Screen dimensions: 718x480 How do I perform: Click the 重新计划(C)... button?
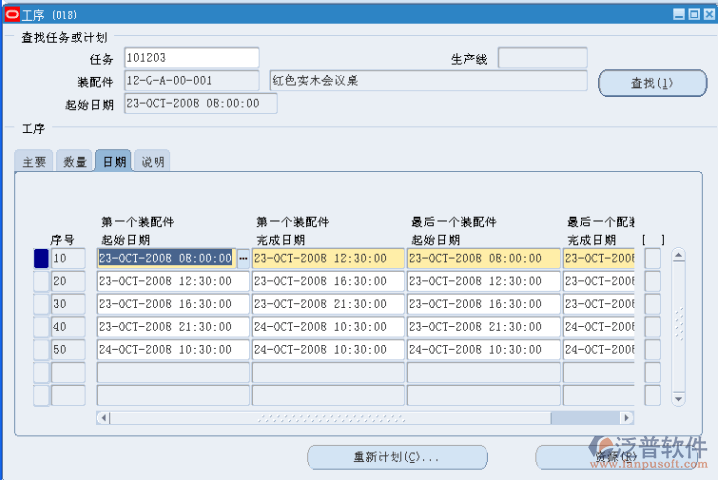[x=396, y=457]
